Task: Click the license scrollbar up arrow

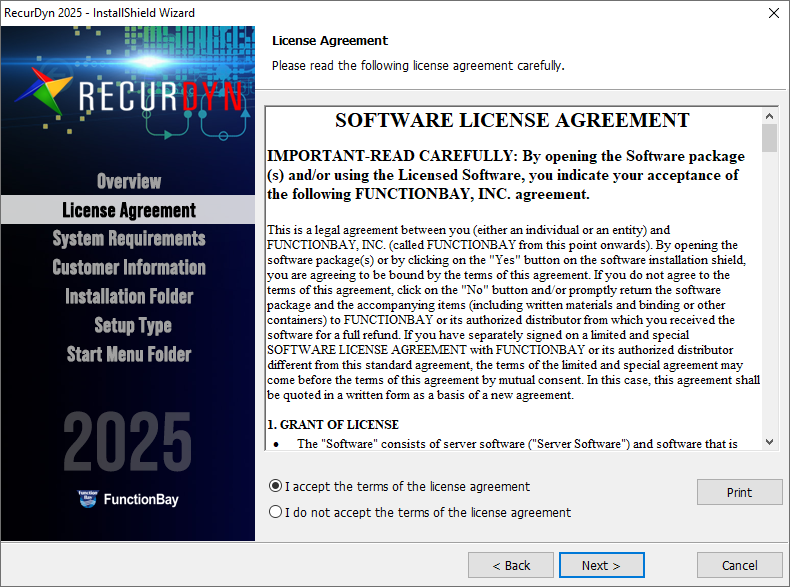Action: (769, 116)
